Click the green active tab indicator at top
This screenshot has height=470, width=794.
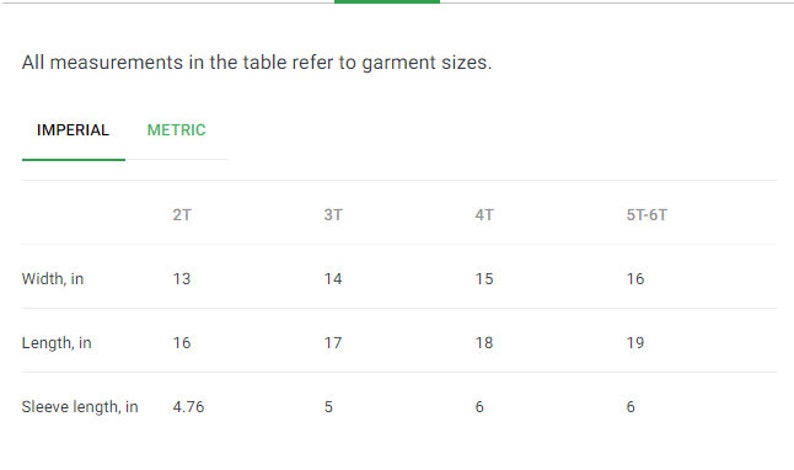387,2
